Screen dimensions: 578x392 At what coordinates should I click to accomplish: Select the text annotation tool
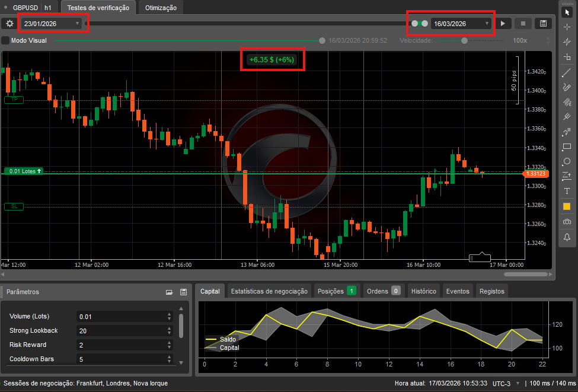click(x=567, y=191)
